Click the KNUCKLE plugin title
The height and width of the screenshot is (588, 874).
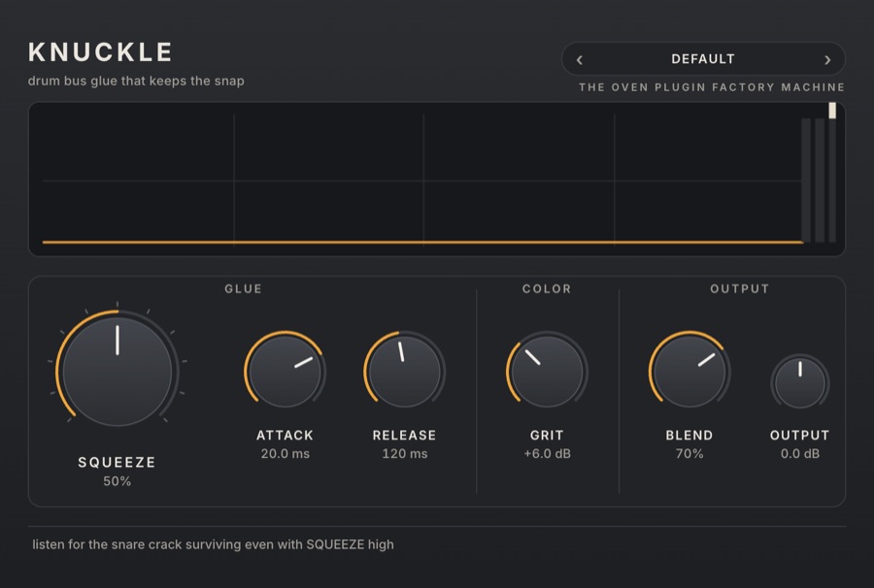click(x=100, y=52)
